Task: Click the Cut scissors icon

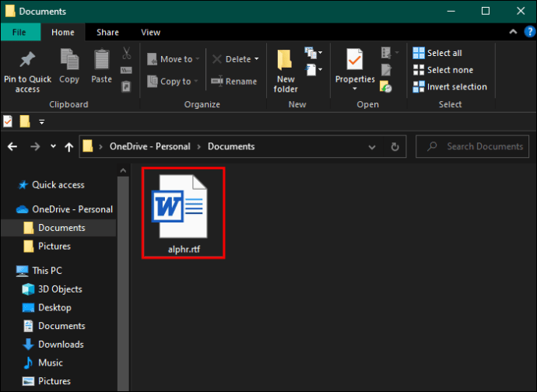Action: point(126,53)
